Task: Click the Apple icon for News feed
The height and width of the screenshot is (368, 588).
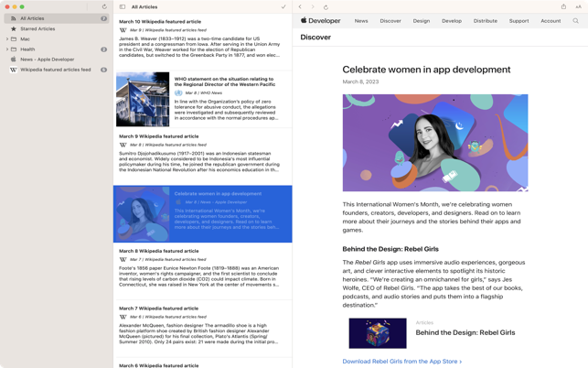Action: coord(14,59)
